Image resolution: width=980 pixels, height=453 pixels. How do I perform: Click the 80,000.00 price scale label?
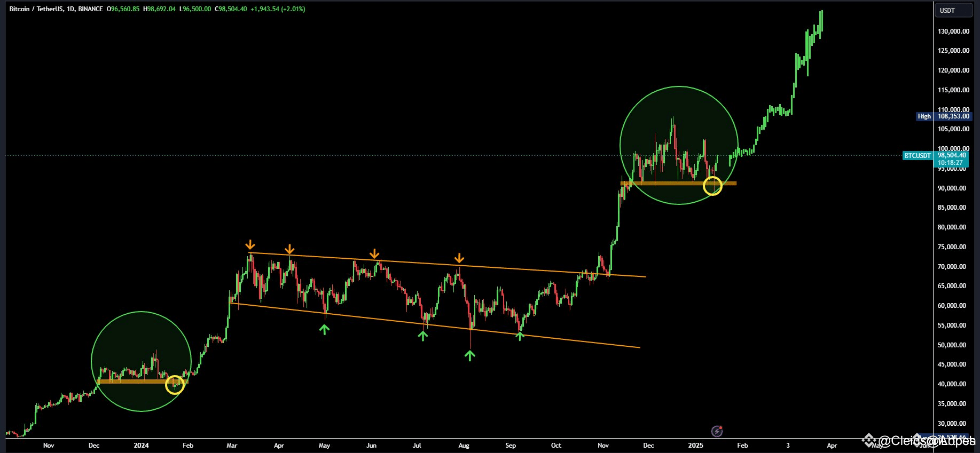coord(952,227)
